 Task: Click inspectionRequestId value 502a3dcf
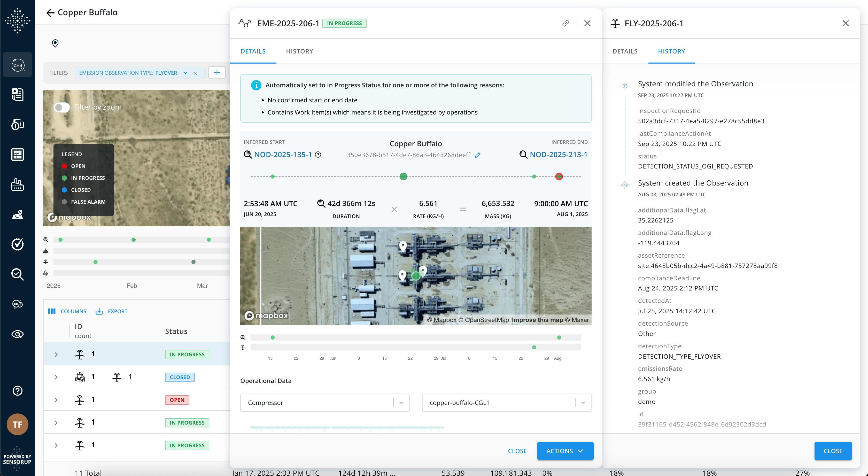coord(701,121)
